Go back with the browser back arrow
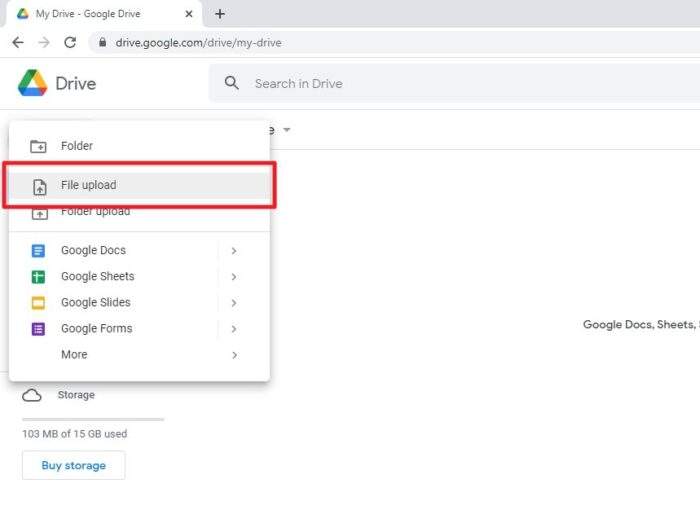 click(18, 42)
